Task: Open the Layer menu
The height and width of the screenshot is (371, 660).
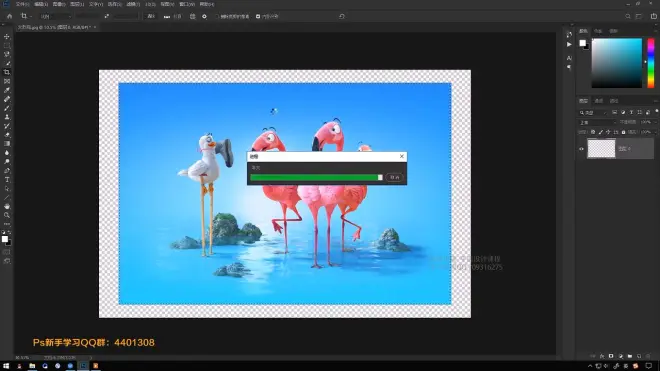Action: [77, 4]
